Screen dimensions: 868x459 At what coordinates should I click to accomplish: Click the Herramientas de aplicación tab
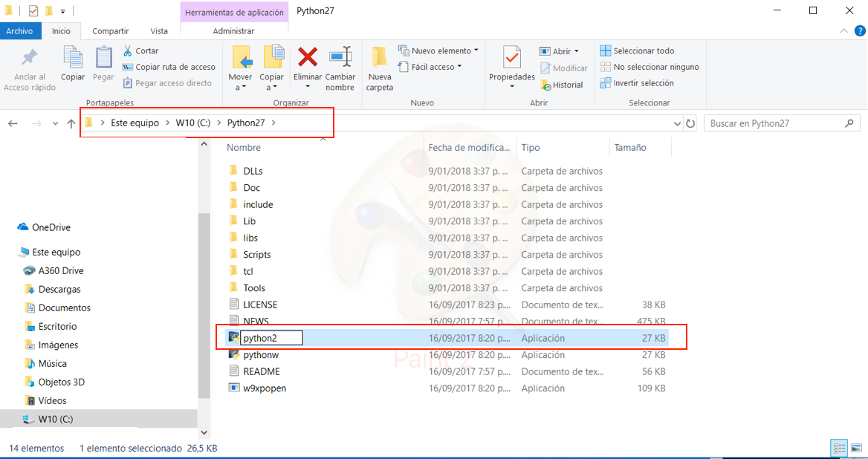coord(234,12)
